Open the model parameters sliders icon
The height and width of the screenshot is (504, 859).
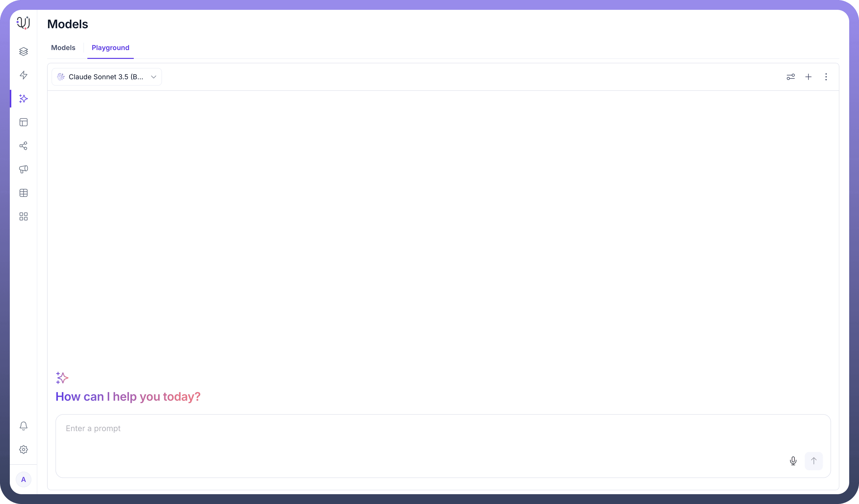coord(791,77)
